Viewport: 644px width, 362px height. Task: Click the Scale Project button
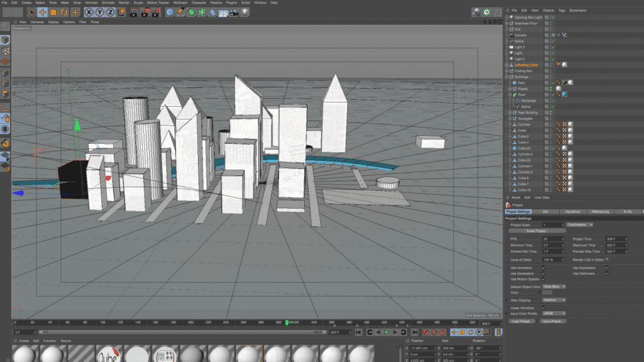tap(536, 231)
